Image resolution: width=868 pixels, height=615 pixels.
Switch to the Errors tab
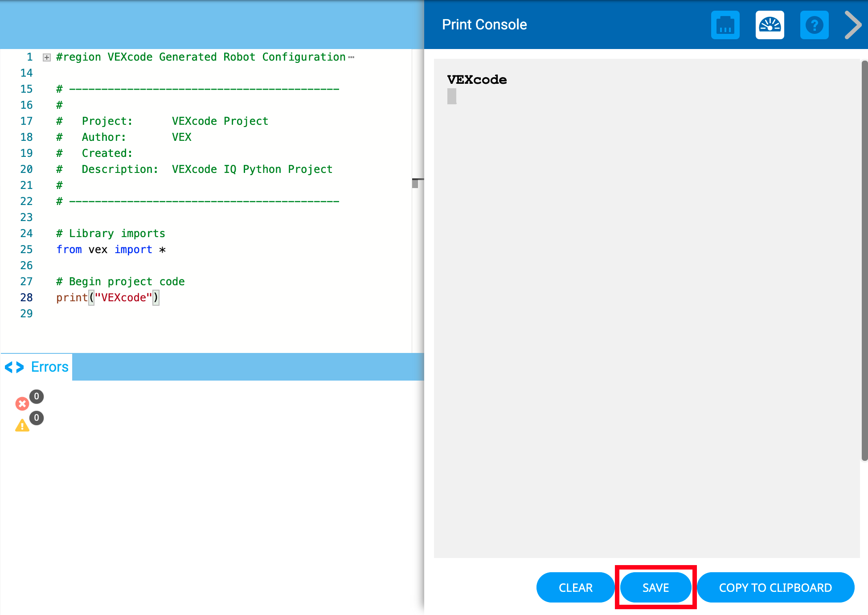(x=49, y=367)
